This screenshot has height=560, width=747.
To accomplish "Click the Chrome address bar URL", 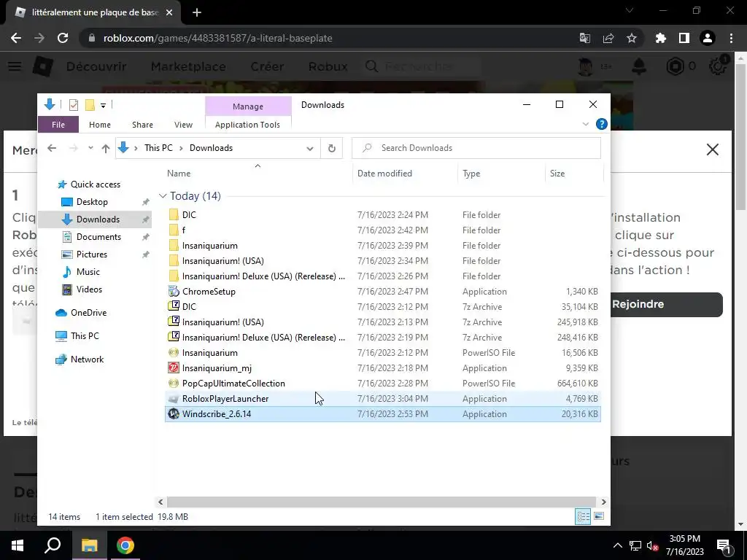I will pos(217,38).
